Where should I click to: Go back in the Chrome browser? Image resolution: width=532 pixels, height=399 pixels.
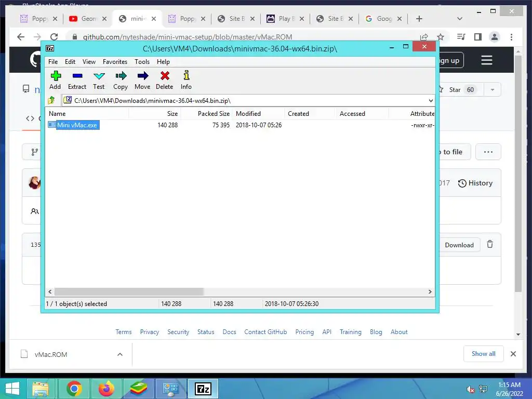(x=21, y=37)
